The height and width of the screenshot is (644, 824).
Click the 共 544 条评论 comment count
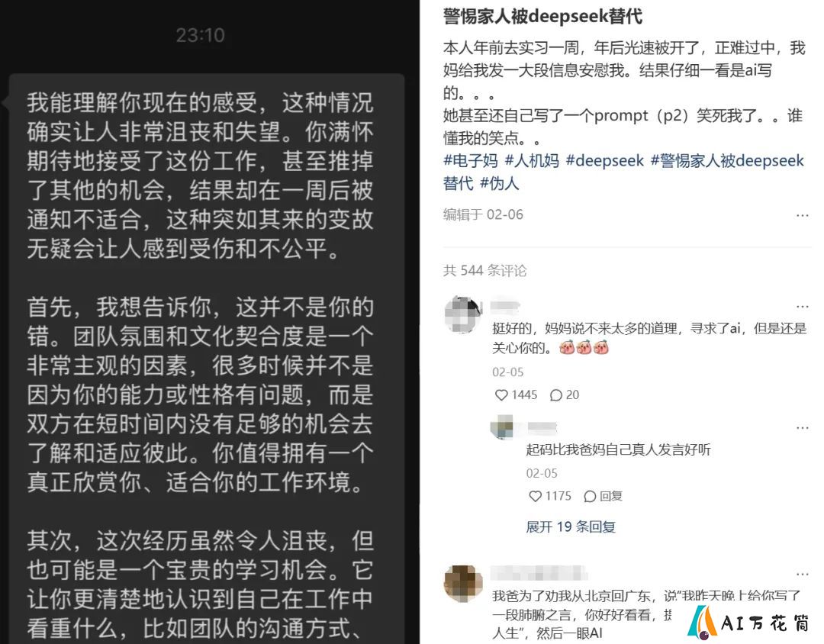click(x=484, y=270)
